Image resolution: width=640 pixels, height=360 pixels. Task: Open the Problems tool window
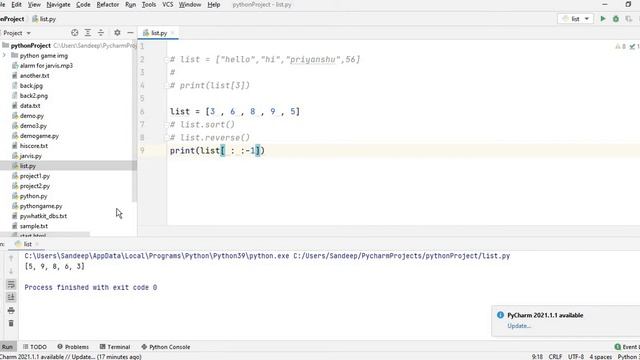coord(73,347)
